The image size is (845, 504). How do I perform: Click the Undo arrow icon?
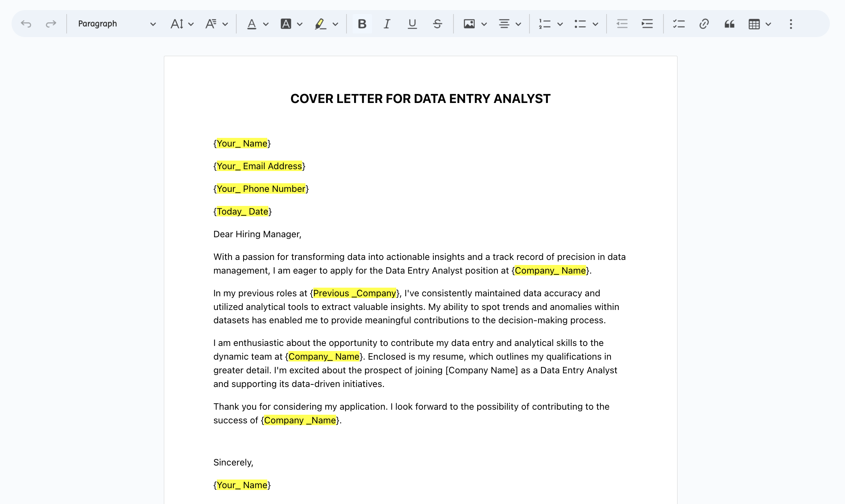pyautogui.click(x=26, y=24)
